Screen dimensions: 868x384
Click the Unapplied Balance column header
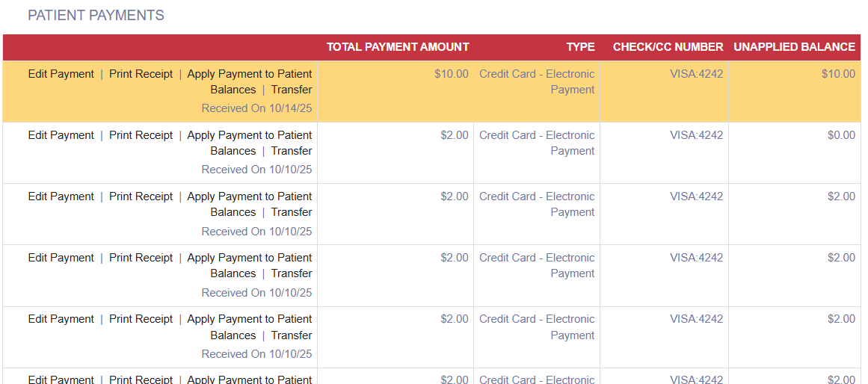pos(794,47)
